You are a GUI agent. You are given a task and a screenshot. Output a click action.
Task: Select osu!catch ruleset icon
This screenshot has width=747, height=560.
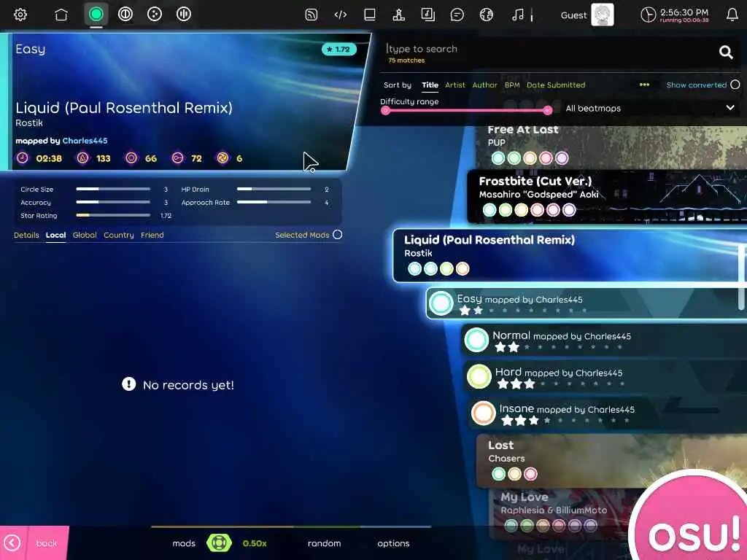(x=155, y=15)
